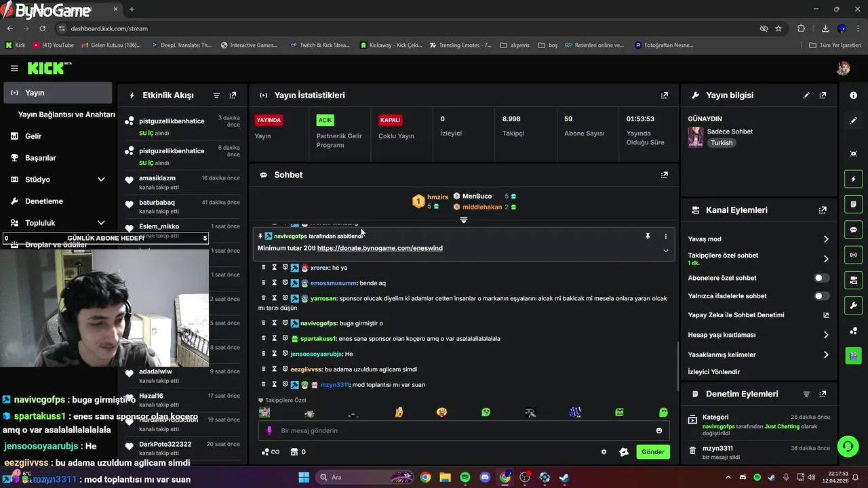The height and width of the screenshot is (488, 868).
Task: Click the shield icon next to eezgiivvss
Action: click(x=285, y=369)
